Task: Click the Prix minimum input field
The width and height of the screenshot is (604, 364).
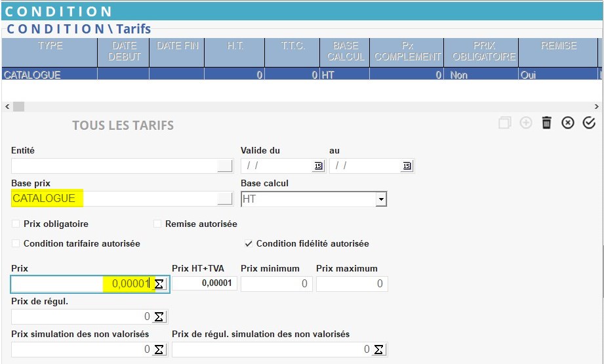Action: pyautogui.click(x=276, y=284)
